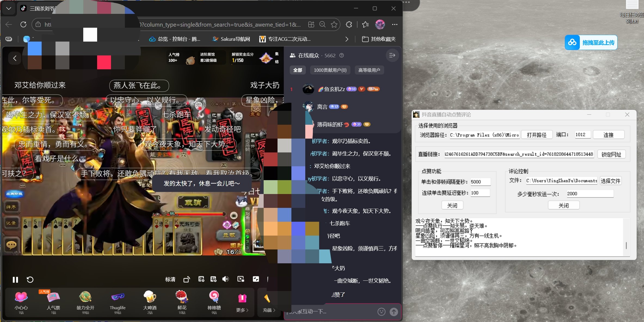The height and width of the screenshot is (322, 644).
Task: Click 连接 in the auto-like tool
Action: 609,135
